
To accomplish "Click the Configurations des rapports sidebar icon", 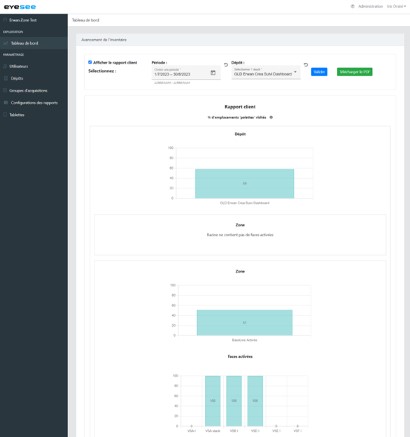I will click(x=6, y=103).
